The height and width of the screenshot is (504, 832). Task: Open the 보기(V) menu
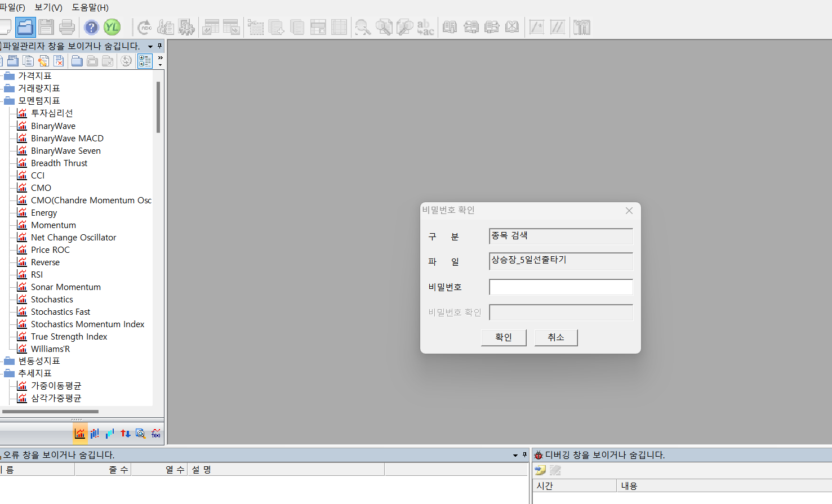tap(48, 7)
